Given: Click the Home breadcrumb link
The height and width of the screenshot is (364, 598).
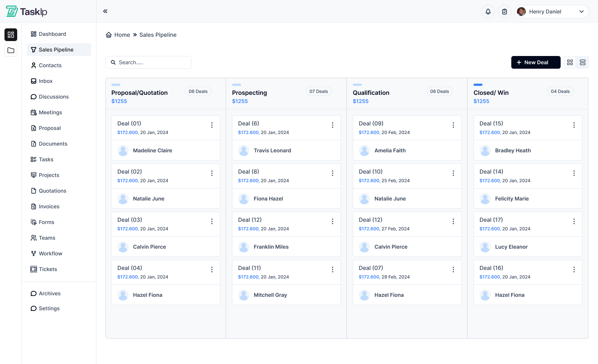Looking at the screenshot, I should tap(122, 35).
